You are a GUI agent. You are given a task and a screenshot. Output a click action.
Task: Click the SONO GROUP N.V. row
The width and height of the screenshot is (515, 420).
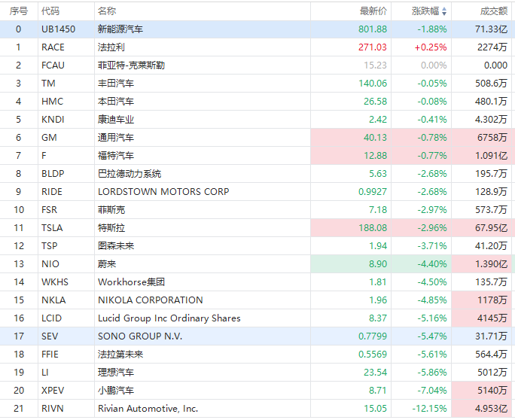(x=140, y=336)
